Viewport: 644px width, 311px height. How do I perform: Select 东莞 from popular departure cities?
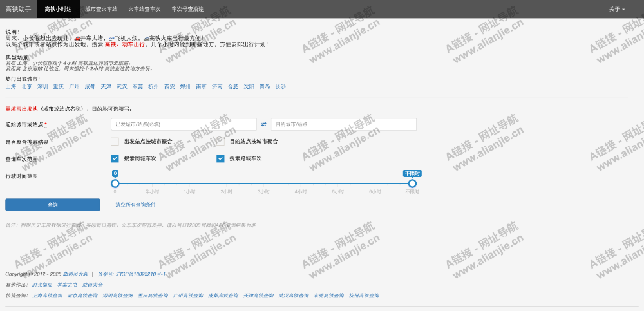coord(138,87)
